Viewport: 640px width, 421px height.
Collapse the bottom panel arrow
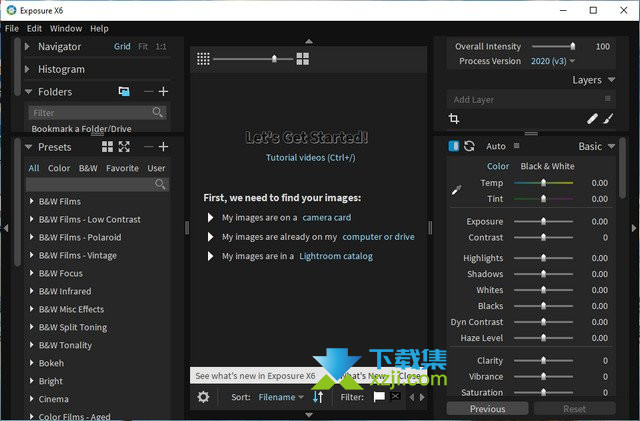(x=309, y=415)
